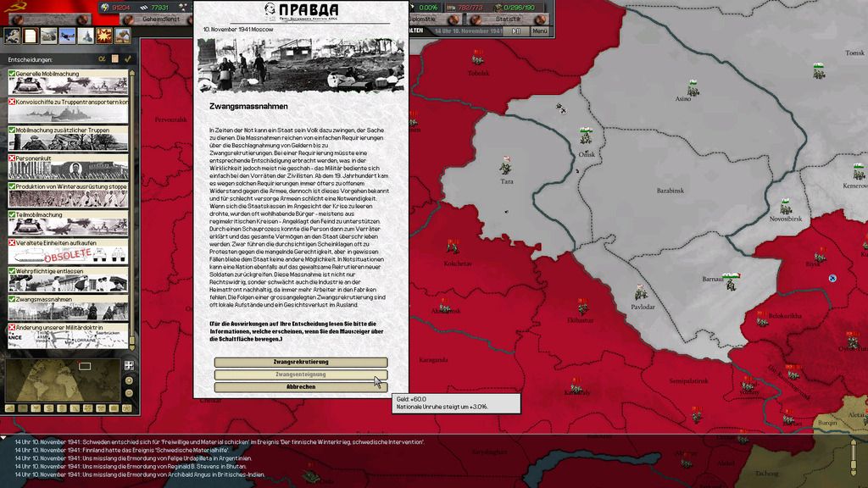Toggle Veraltete Einheiten aufkaufen checkbox
Screen dimensions: 868x488
12,243
